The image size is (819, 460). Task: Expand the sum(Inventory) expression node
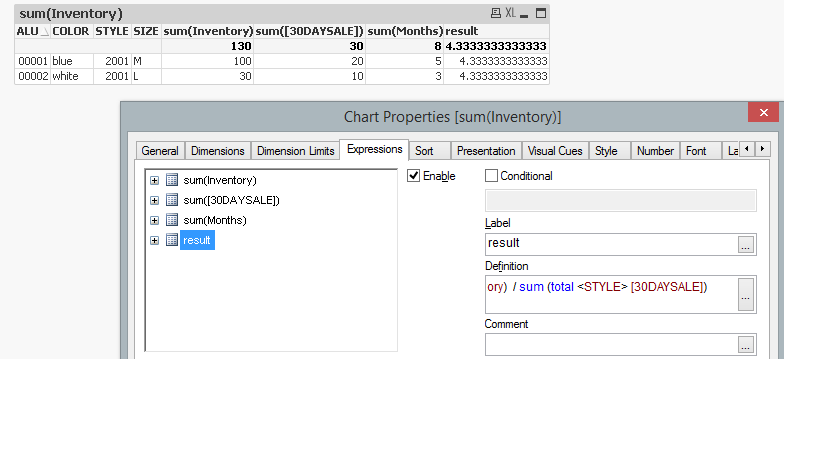point(154,181)
